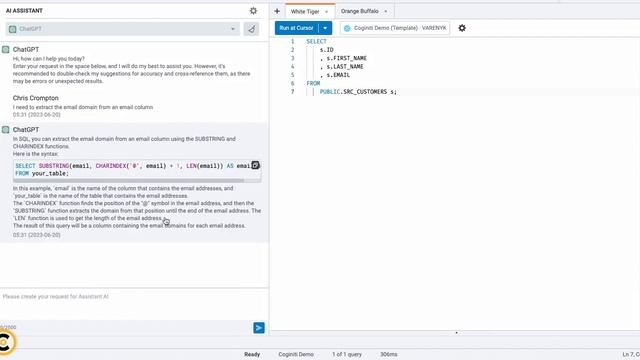This screenshot has width=640, height=360.
Task: Switch to the Orange Buffalo tab
Action: [x=360, y=11]
